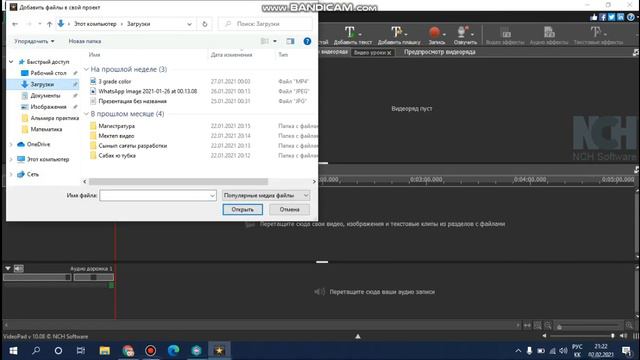640x360 pixels.
Task: Open Text effects (Текстовые эффекты) in the toolbar
Action: [598, 35]
